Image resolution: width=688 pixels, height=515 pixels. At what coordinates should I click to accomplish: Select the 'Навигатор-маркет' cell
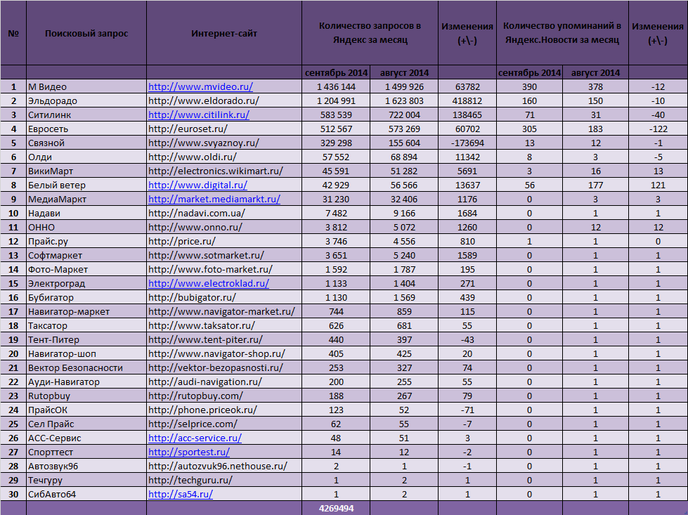tap(86, 311)
